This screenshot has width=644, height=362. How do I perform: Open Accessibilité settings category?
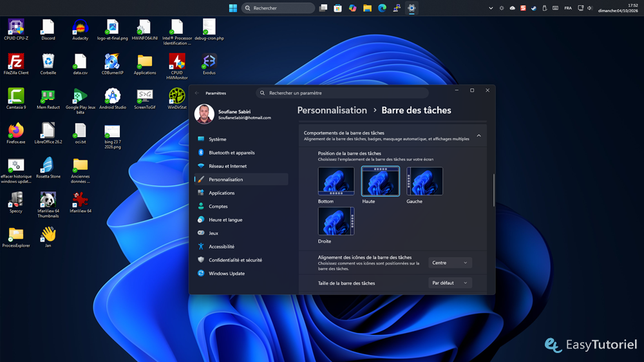click(x=241, y=247)
